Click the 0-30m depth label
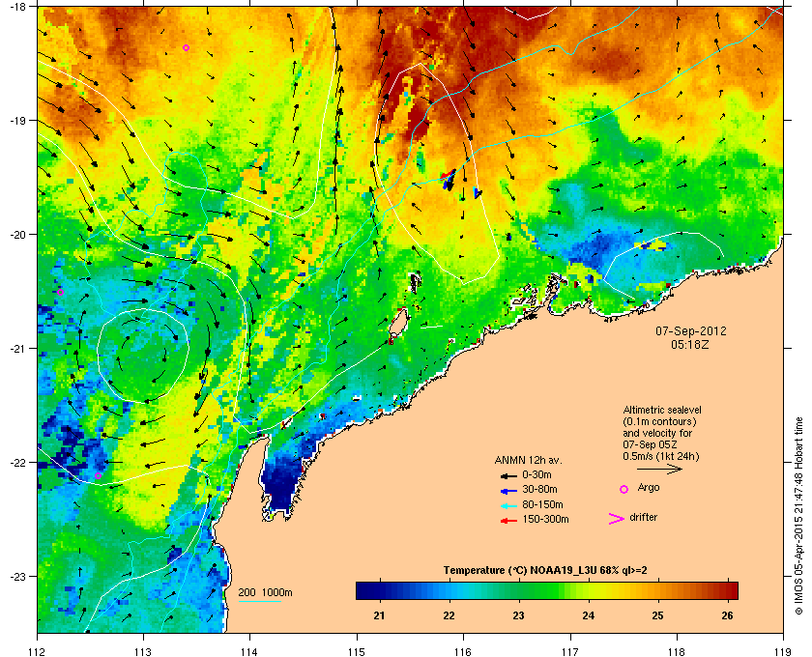This screenshot has width=812, height=657. pos(536,474)
